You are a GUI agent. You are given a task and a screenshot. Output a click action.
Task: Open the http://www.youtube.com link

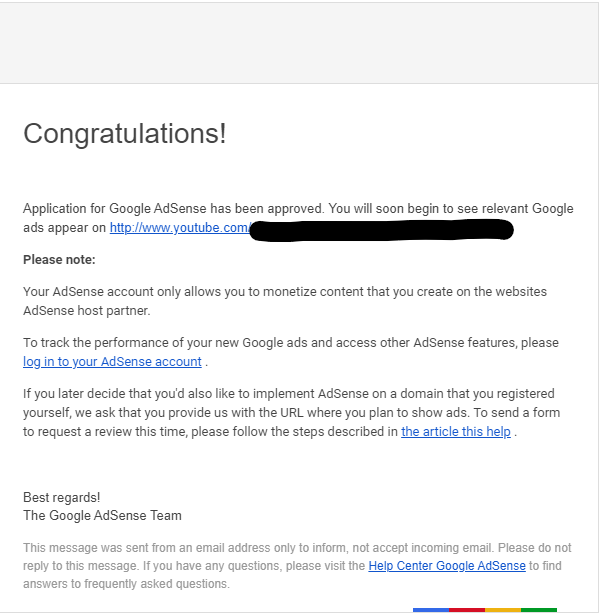[179, 228]
